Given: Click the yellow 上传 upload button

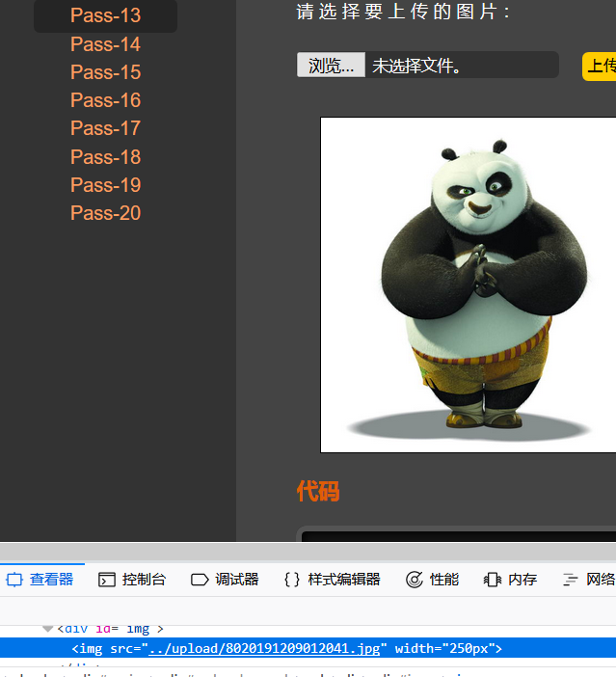Looking at the screenshot, I should pyautogui.click(x=600, y=67).
